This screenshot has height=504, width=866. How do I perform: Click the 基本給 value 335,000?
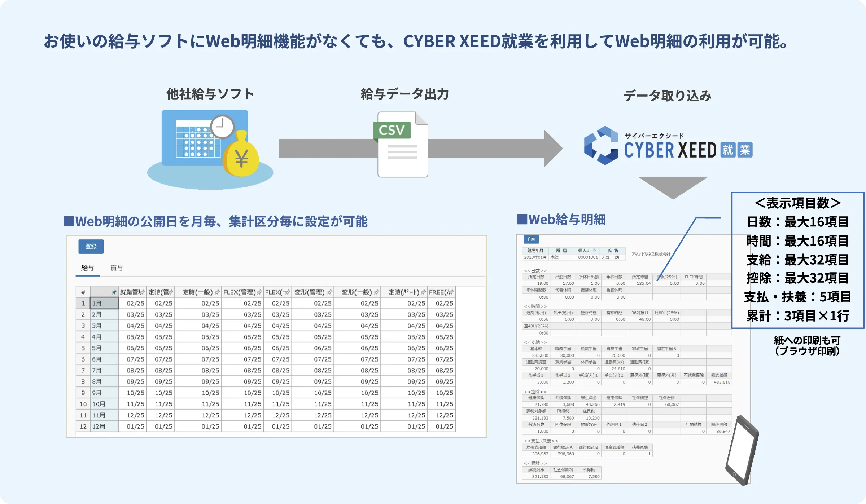point(540,355)
